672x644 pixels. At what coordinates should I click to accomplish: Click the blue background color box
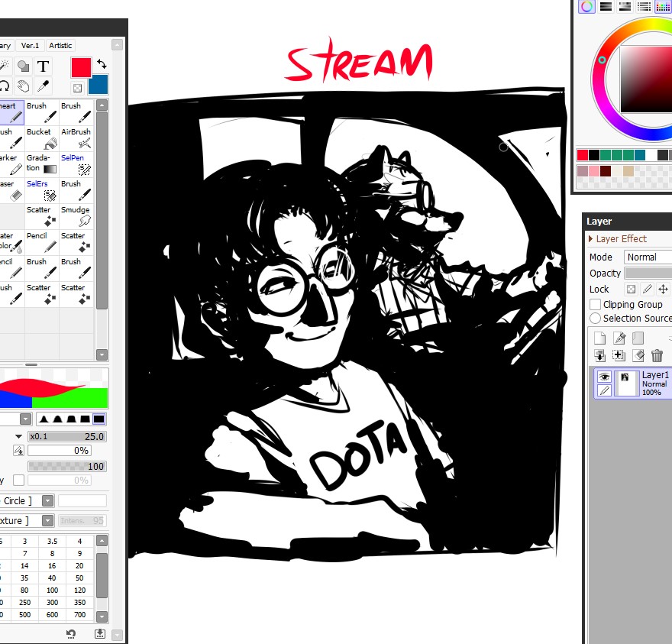point(99,84)
